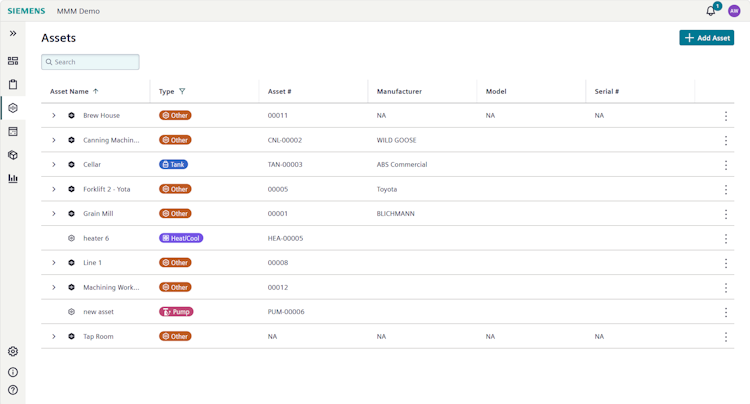Click the Siemens logo

click(26, 11)
